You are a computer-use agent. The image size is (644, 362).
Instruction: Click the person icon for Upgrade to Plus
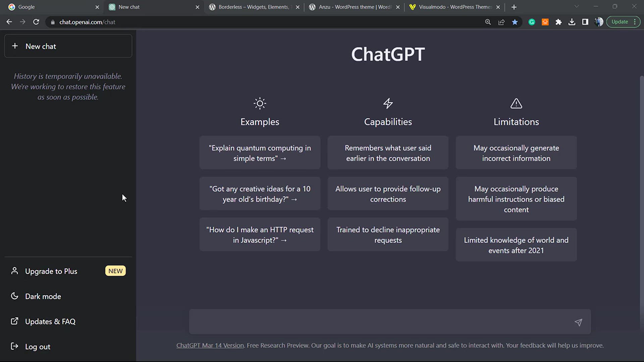[14, 271]
